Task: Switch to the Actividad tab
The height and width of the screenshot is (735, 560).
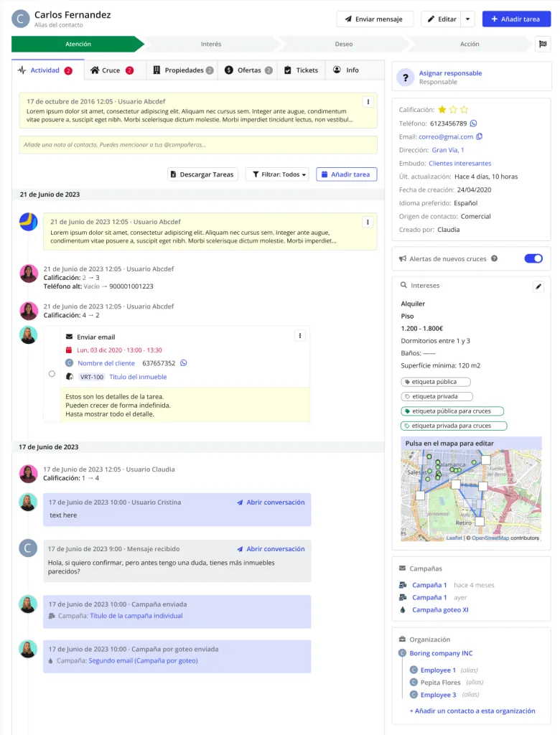Action: [48, 70]
